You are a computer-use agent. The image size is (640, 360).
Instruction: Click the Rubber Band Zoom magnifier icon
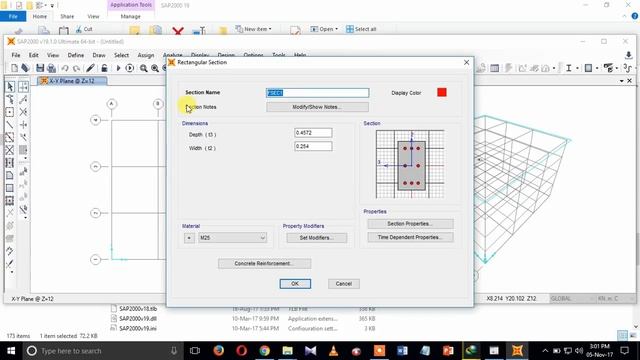coord(144,68)
